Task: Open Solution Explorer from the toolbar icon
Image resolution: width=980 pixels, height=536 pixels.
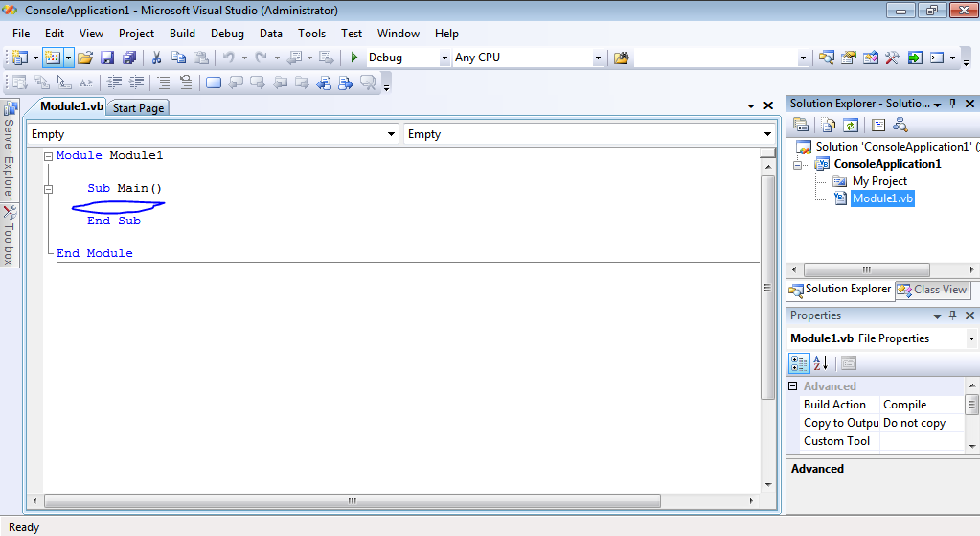Action: click(827, 58)
